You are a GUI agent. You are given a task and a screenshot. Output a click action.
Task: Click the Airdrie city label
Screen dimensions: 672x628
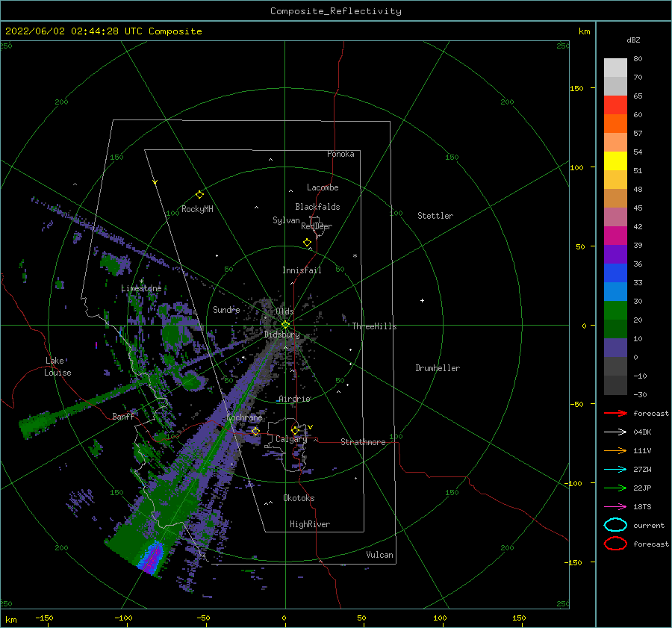coord(294,399)
